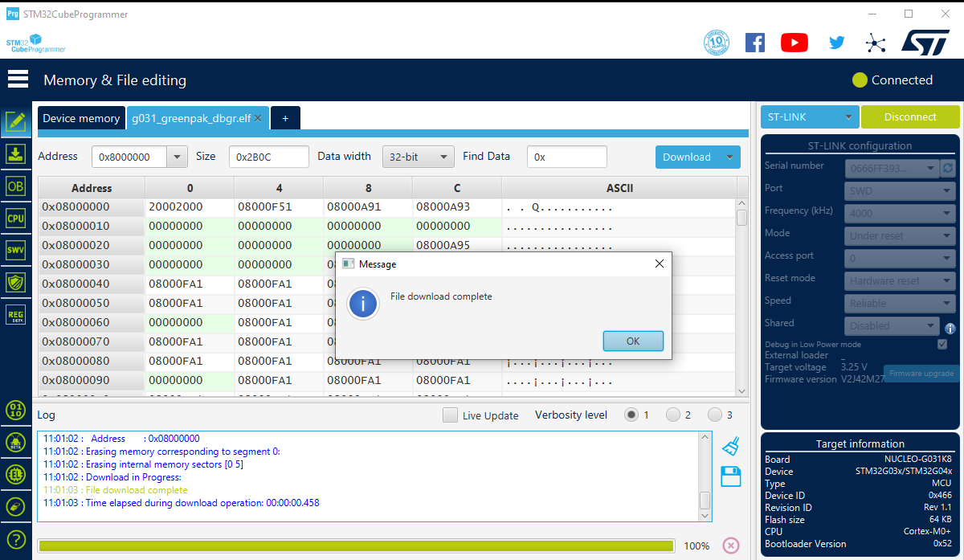Open Erasing & Programming download icon
This screenshot has width=964, height=560.
(15, 153)
